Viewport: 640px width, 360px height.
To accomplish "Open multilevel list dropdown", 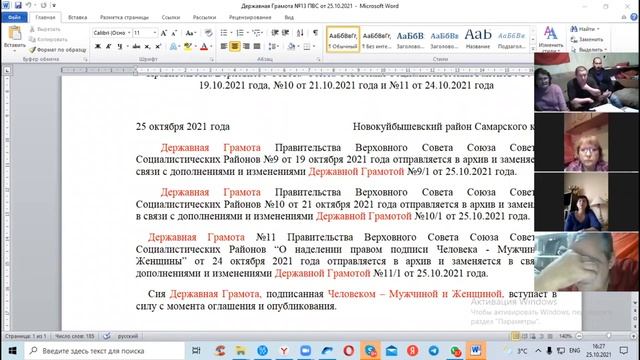I will tap(262, 33).
